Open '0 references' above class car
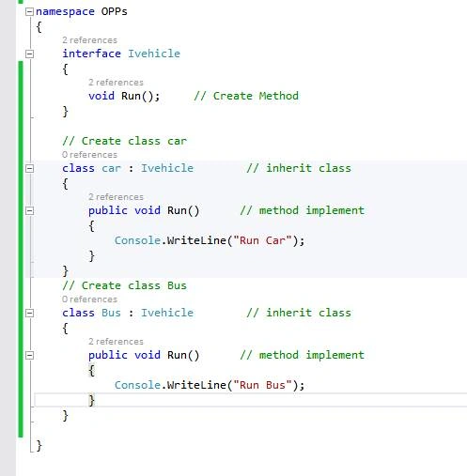The width and height of the screenshot is (467, 476). (89, 155)
